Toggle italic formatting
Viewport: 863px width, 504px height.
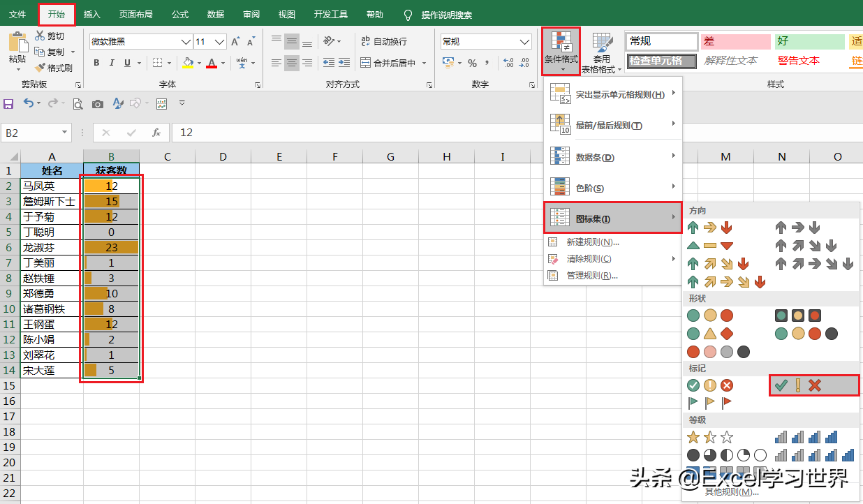click(x=112, y=63)
